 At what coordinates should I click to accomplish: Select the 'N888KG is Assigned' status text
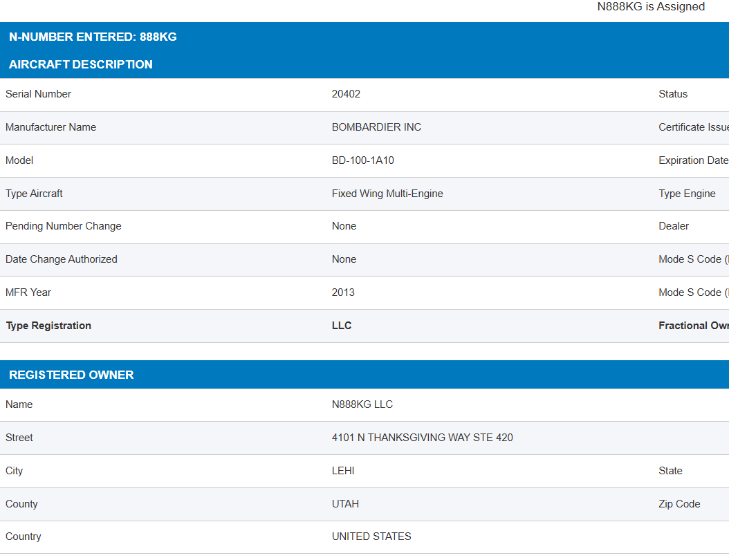tap(651, 6)
